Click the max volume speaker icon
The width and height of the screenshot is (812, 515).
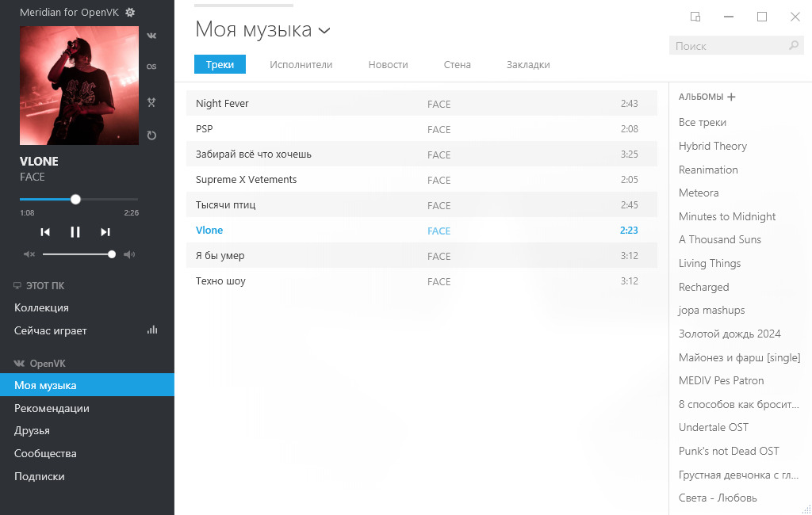(129, 254)
